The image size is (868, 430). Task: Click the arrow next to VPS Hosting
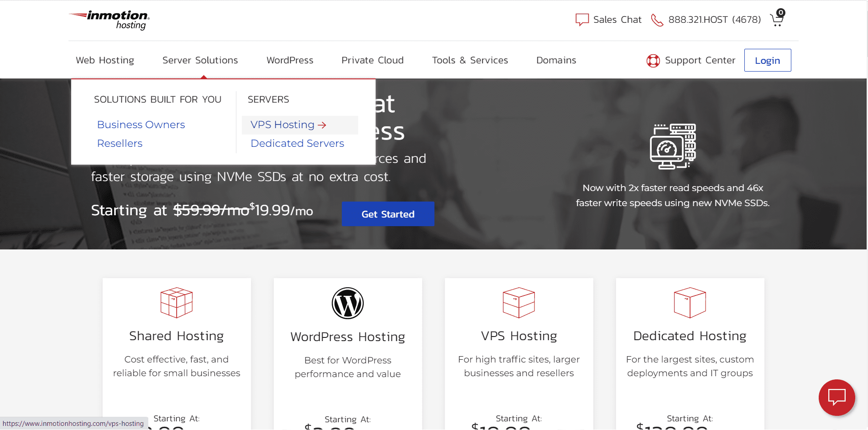[x=323, y=125]
